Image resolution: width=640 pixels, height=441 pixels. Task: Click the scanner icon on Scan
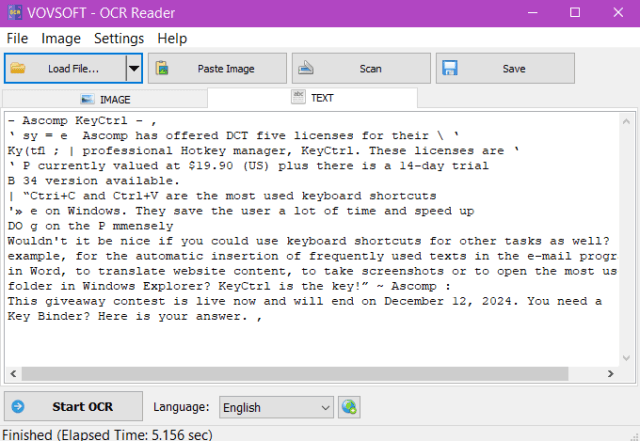click(306, 67)
